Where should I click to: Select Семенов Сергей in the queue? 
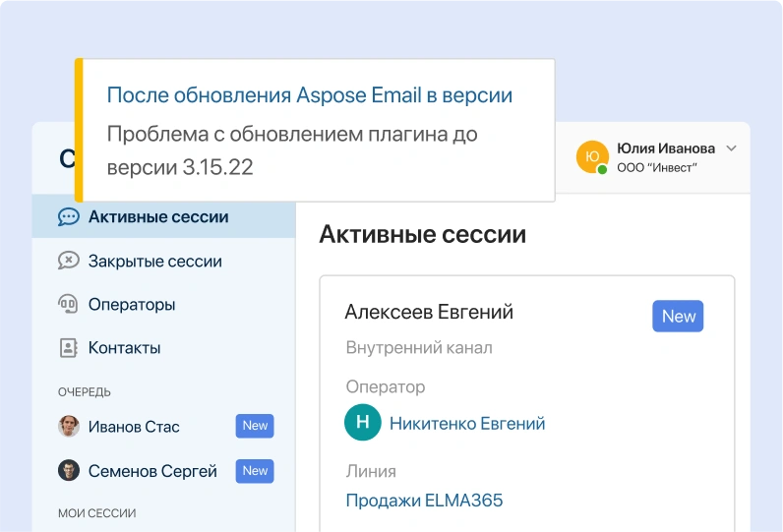click(x=152, y=471)
